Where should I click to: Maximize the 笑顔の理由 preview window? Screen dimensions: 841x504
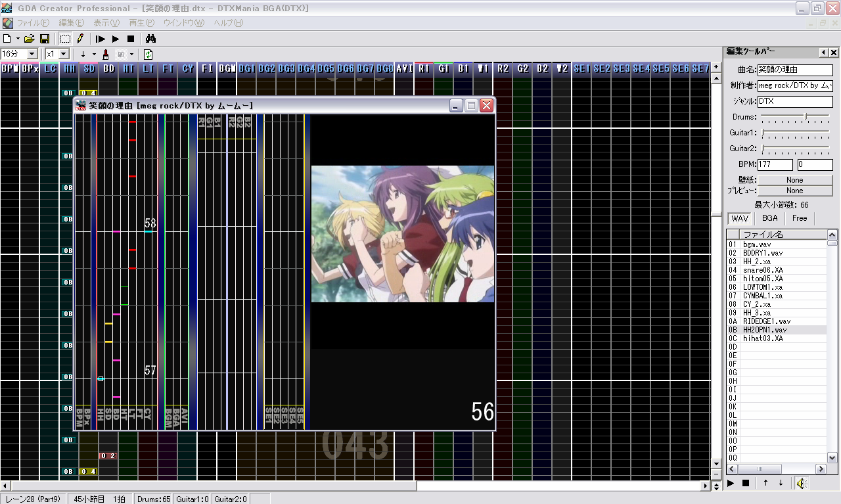(x=471, y=105)
